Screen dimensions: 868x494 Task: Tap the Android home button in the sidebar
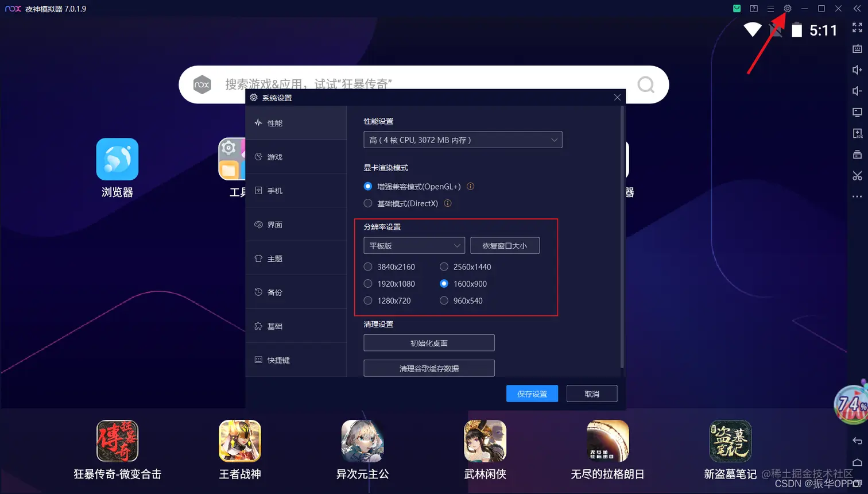click(x=857, y=462)
